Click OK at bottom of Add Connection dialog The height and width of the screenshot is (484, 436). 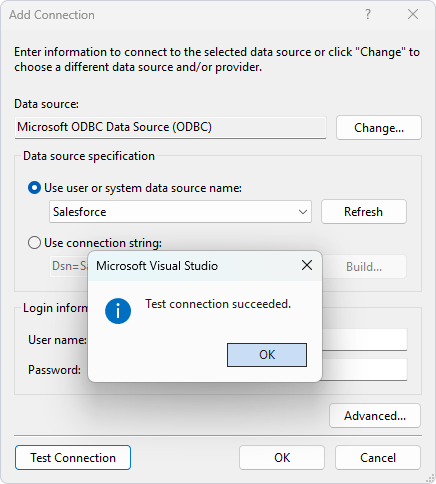click(282, 458)
